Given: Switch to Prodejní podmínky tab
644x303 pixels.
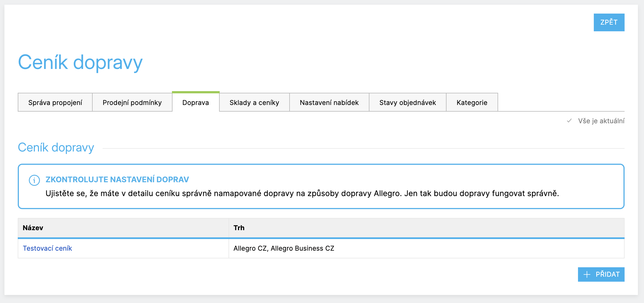Looking at the screenshot, I should tap(132, 102).
